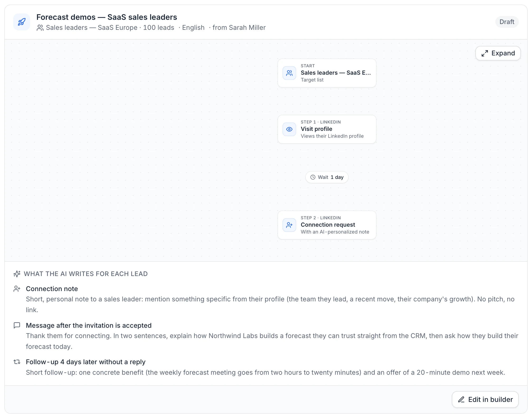532x418 pixels.
Task: Click the "STEP 2 · LINKEDIN" label
Action: click(x=321, y=218)
